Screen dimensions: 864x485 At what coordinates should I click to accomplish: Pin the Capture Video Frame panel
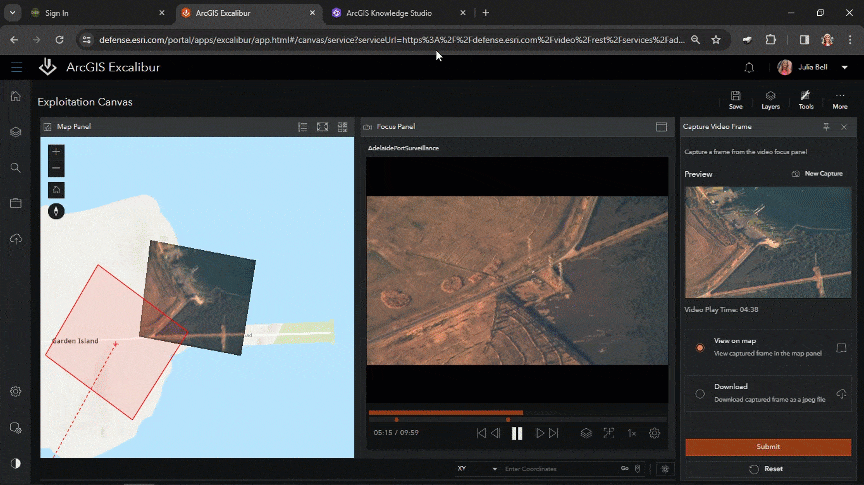click(826, 127)
